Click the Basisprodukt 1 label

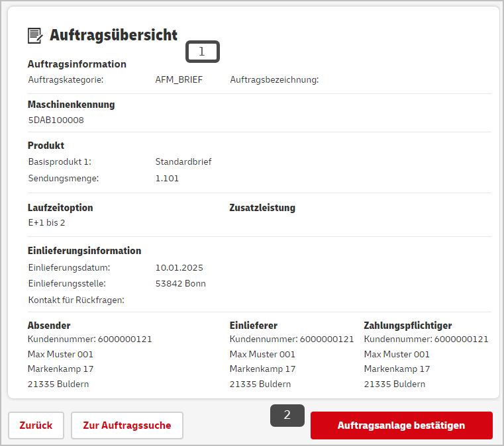tap(60, 161)
